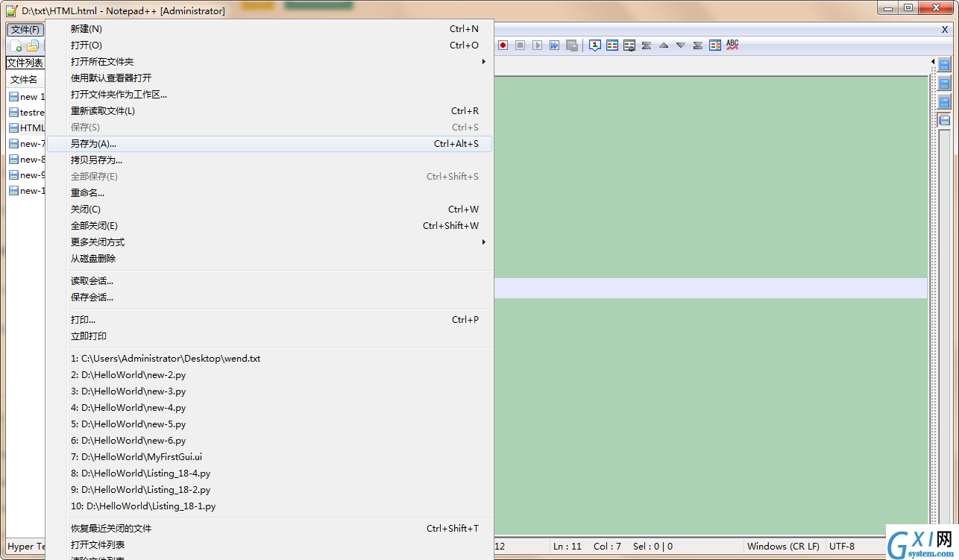Choose 打开文件列表 menu entry
Image resolution: width=959 pixels, height=560 pixels.
pyautogui.click(x=269, y=545)
